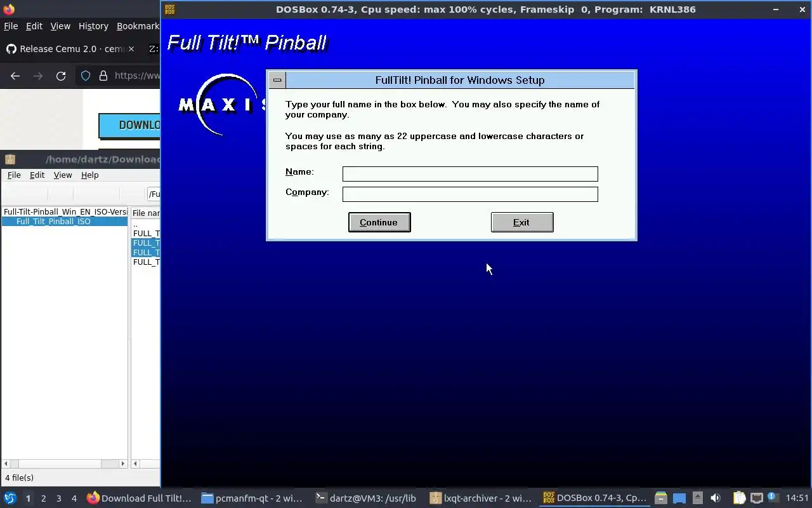Open archiver View menu
812x508 pixels.
click(x=63, y=175)
